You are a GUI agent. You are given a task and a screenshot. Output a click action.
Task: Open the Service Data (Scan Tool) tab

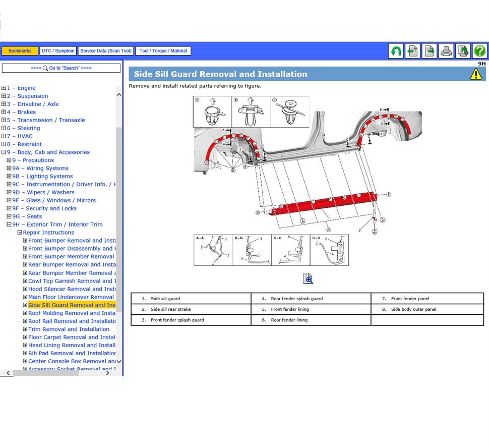coord(106,51)
